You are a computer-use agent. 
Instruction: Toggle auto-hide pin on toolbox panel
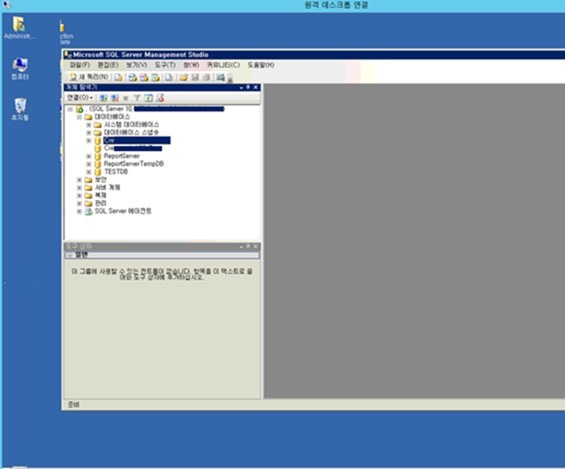(x=248, y=247)
